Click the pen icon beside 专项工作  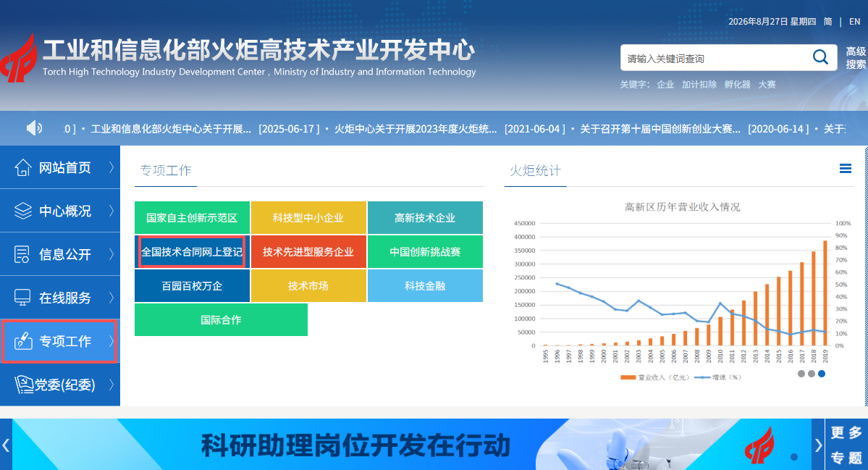tap(23, 341)
